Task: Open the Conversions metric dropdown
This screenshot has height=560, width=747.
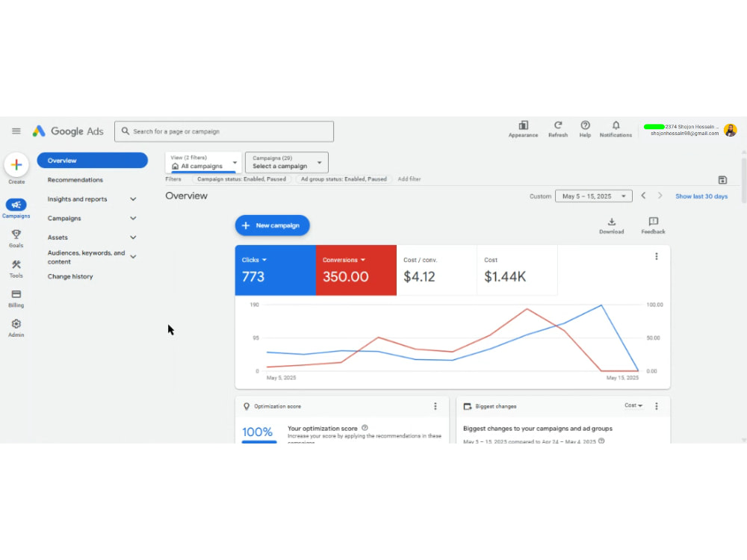Action: pos(344,260)
